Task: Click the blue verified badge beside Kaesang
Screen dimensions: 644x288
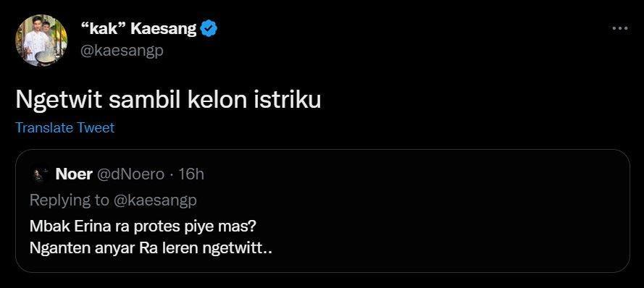Action: click(209, 29)
